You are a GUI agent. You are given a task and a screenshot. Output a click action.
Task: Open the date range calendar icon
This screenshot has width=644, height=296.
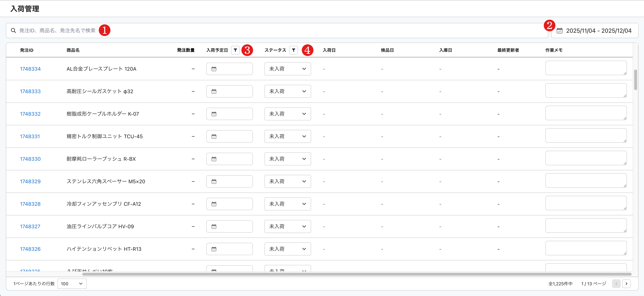pyautogui.click(x=560, y=31)
